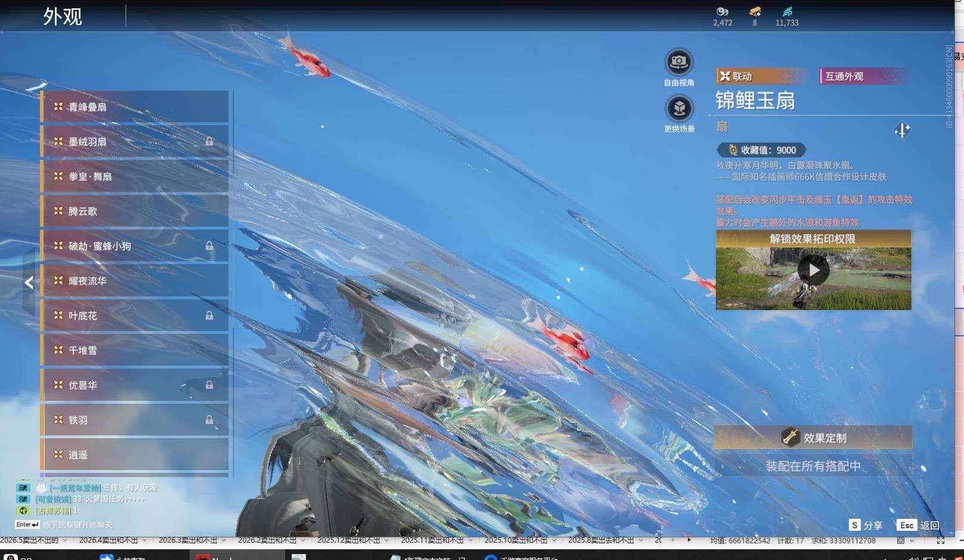Screen dimensions: 964x560
Task: Click the coin currency icon showing 2,472
Action: [x=722, y=11]
